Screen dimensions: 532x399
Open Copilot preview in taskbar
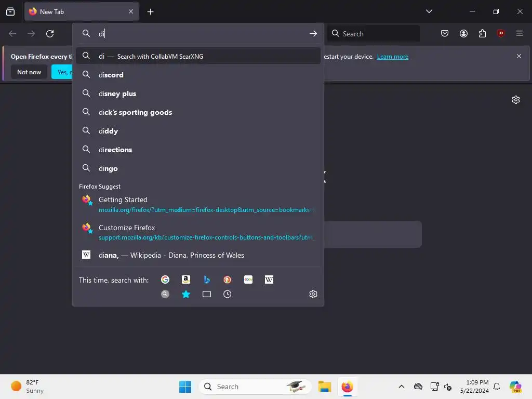(515, 387)
